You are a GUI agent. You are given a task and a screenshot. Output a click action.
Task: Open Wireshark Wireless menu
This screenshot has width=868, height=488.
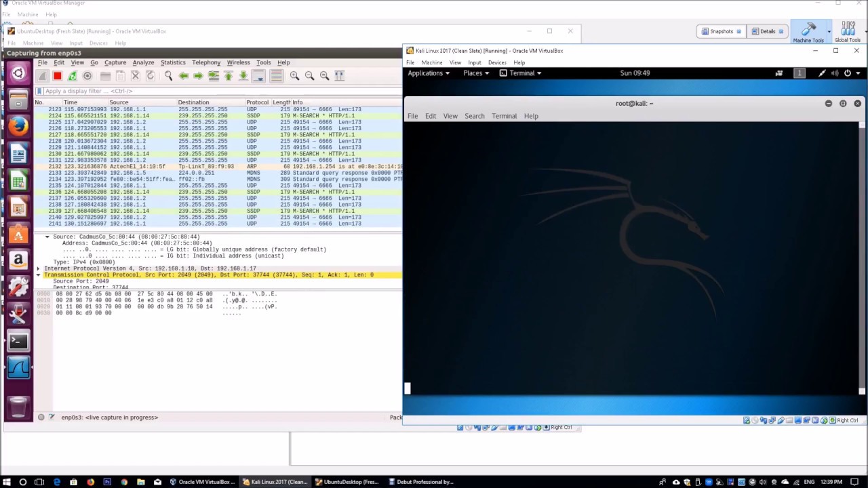pos(238,62)
